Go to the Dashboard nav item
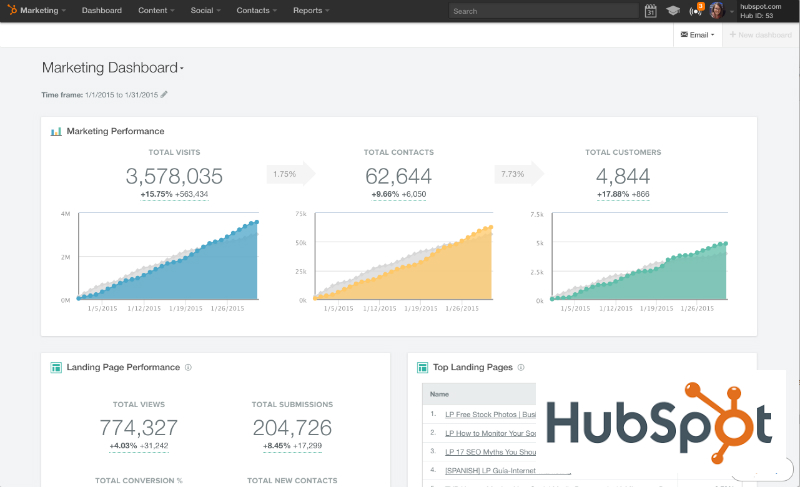Screen dimensions: 800x487 (x=102, y=11)
